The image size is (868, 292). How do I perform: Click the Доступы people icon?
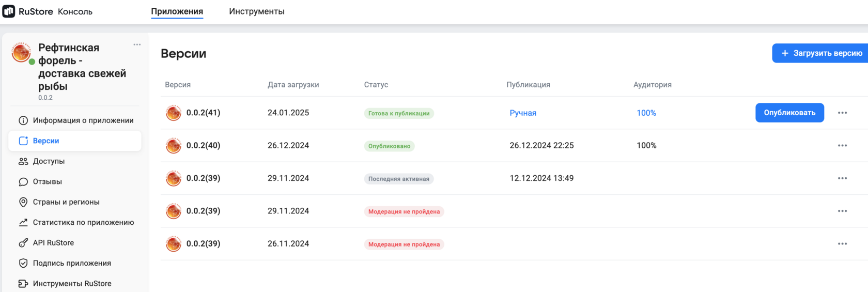[23, 161]
